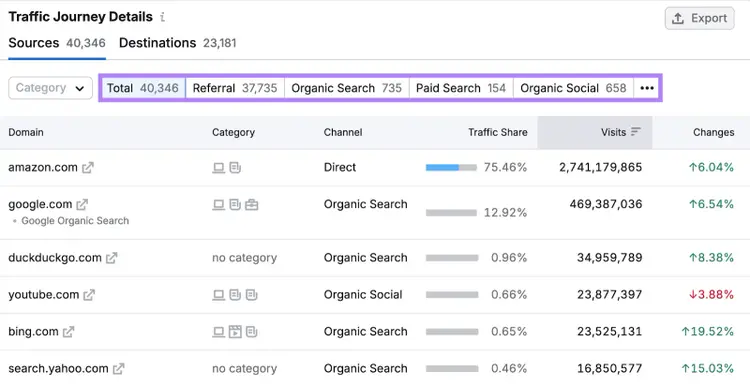
Task: Open google.com external link icon
Action: [x=82, y=204]
